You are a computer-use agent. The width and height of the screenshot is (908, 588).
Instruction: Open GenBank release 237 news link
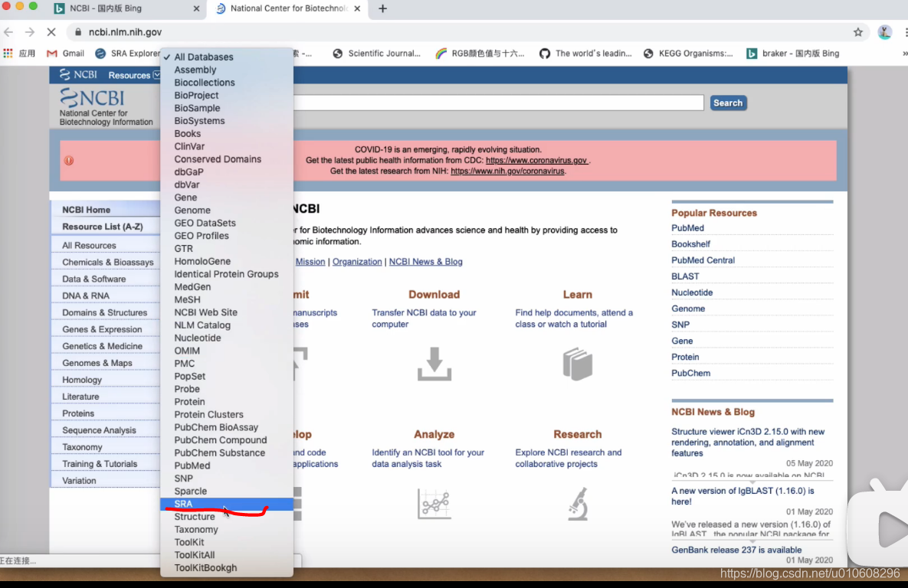point(736,550)
